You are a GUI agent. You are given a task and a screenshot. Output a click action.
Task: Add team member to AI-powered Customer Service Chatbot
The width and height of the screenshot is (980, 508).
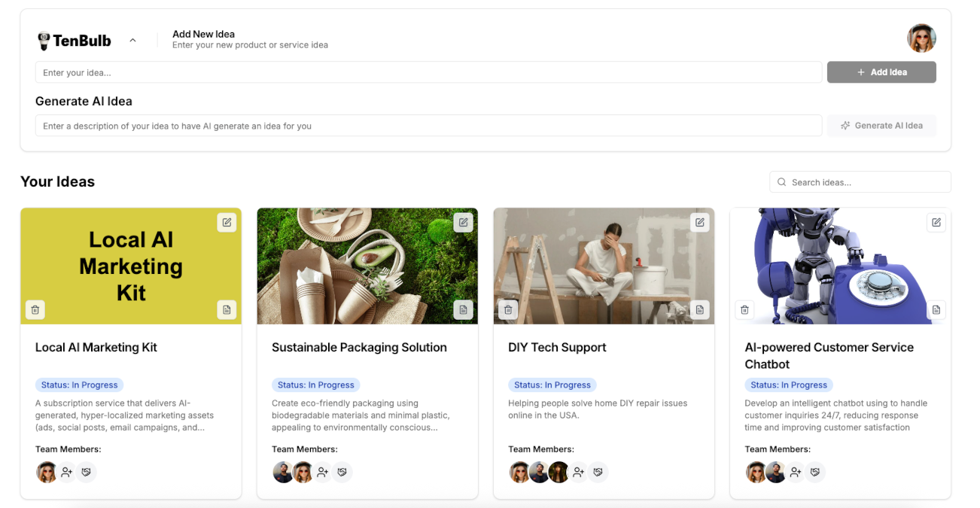(x=796, y=472)
